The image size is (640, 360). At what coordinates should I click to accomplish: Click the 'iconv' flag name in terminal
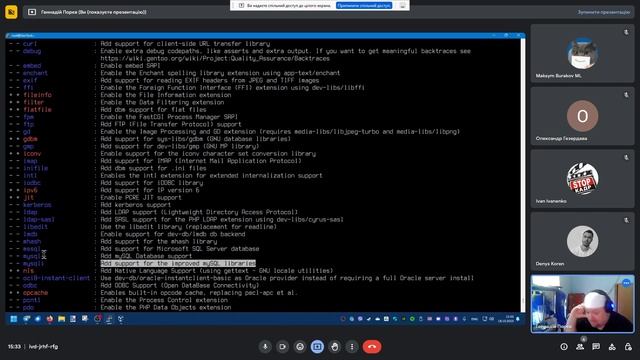coord(32,153)
